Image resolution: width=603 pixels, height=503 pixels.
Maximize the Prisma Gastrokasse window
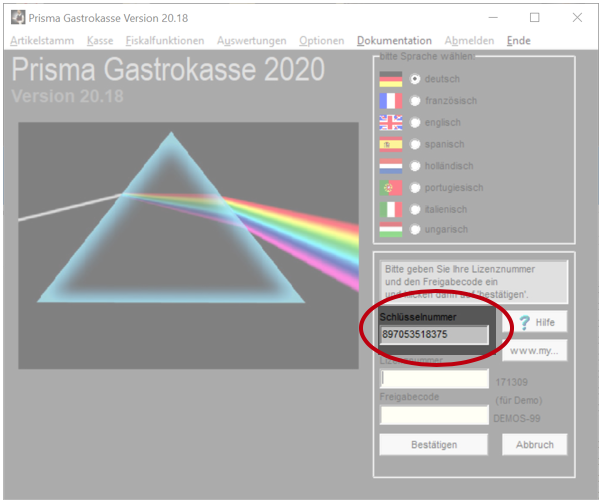pyautogui.click(x=535, y=17)
